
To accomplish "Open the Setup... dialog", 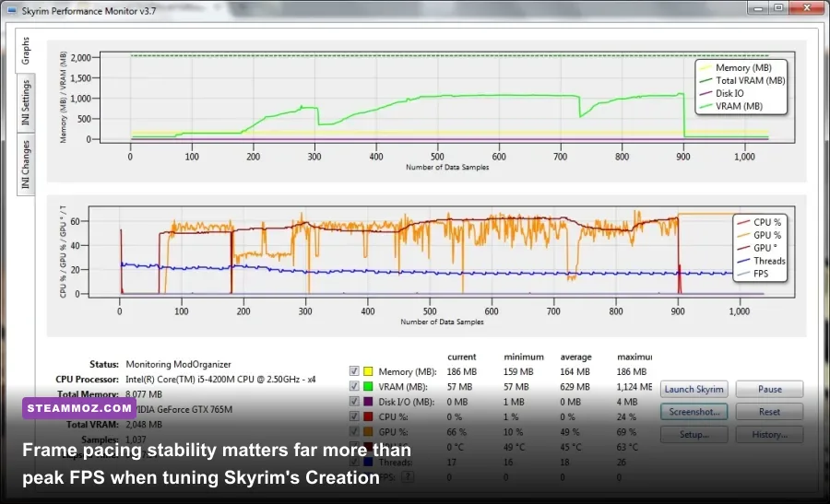I will tap(694, 435).
